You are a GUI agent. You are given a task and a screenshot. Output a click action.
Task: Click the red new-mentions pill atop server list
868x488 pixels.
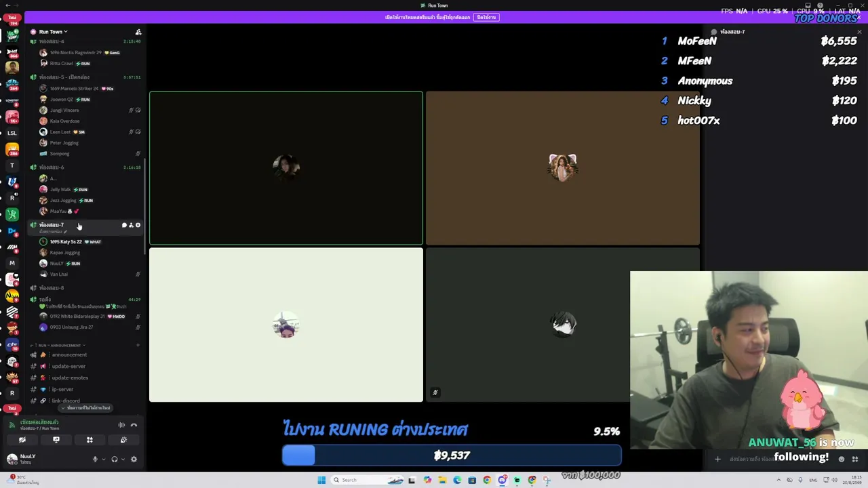[12, 18]
